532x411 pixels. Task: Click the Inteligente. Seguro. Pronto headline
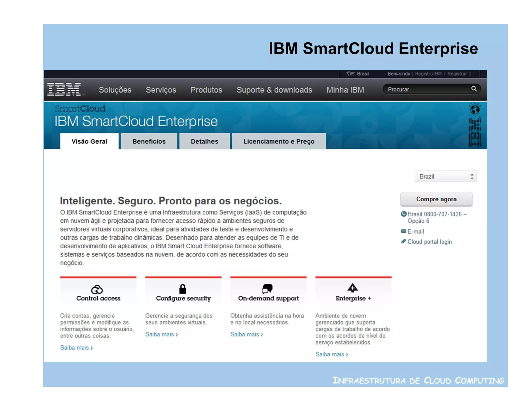pos(171,201)
